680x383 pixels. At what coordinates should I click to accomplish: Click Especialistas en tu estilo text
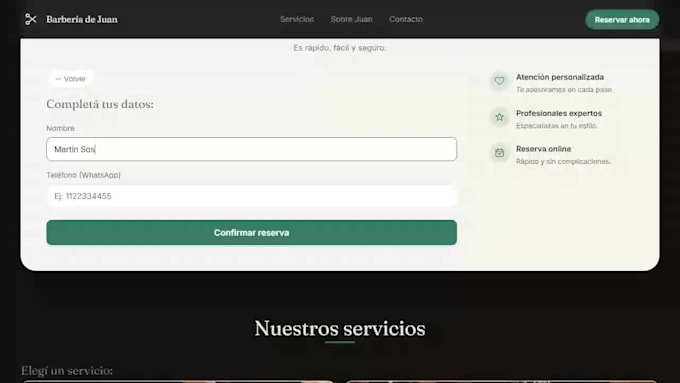pyautogui.click(x=556, y=126)
